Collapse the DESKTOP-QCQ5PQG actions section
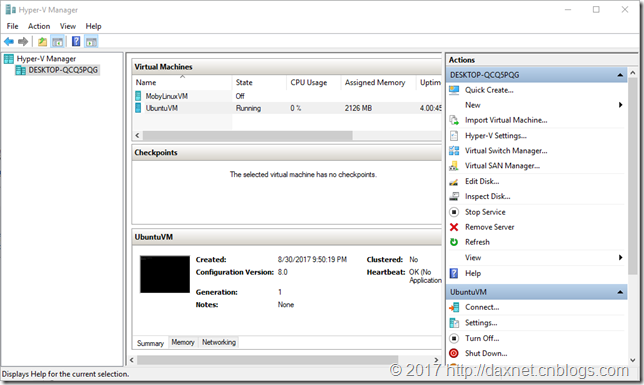Image resolution: width=644 pixels, height=385 pixels. 620,75
